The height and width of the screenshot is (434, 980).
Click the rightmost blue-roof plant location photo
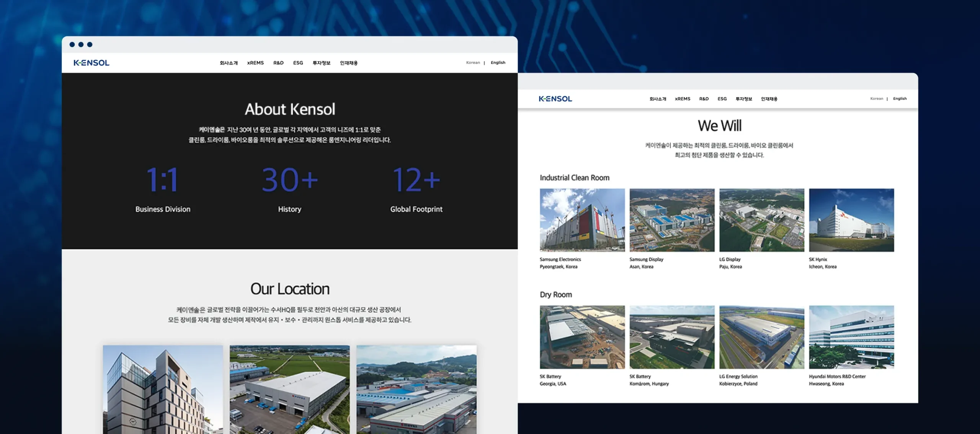(x=416, y=389)
